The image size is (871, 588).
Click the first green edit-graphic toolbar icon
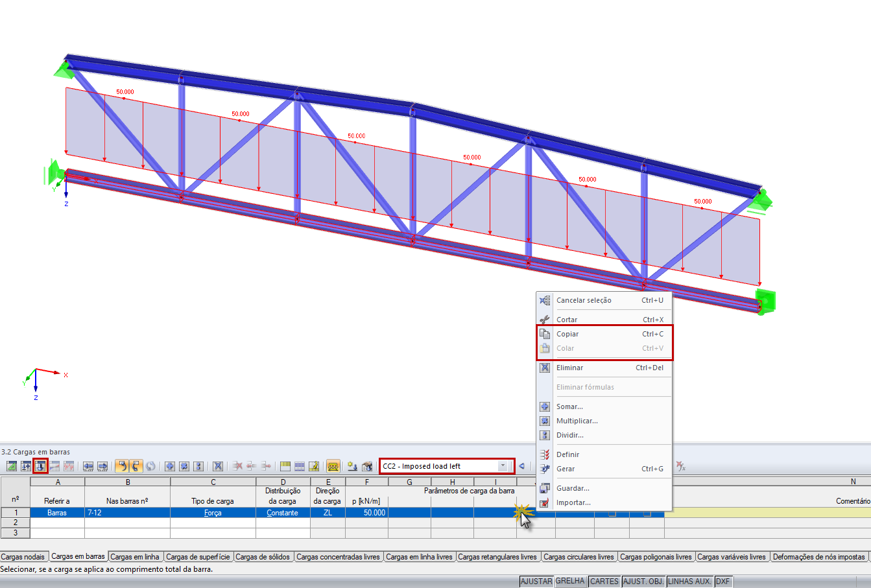[x=12, y=466]
